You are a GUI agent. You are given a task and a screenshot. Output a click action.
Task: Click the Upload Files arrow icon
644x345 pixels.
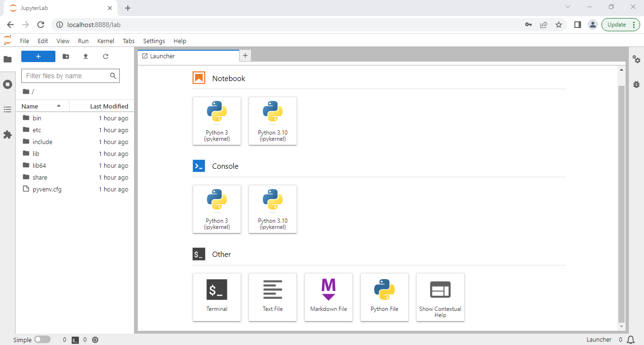(86, 56)
